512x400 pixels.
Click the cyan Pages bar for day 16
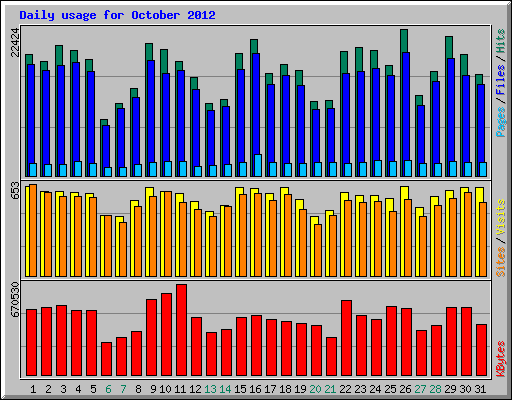258,165
